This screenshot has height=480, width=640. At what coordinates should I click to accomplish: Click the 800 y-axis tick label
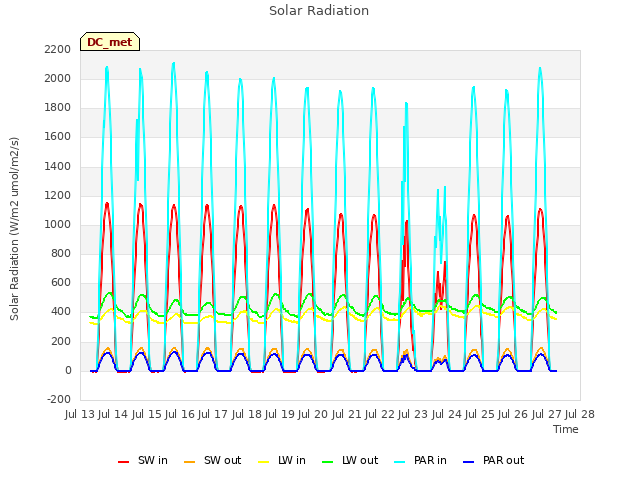pos(61,254)
